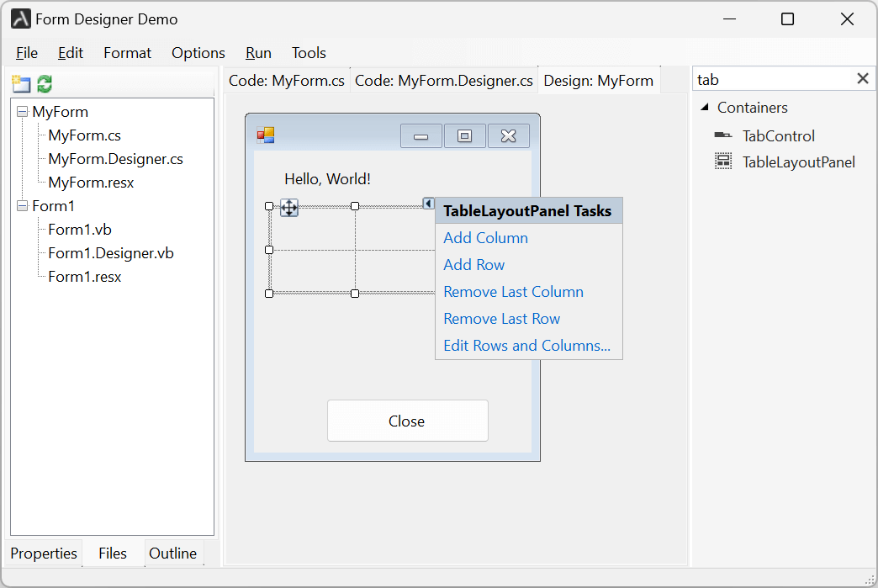The image size is (878, 588).
Task: Click Remove Last Row link
Action: [501, 318]
